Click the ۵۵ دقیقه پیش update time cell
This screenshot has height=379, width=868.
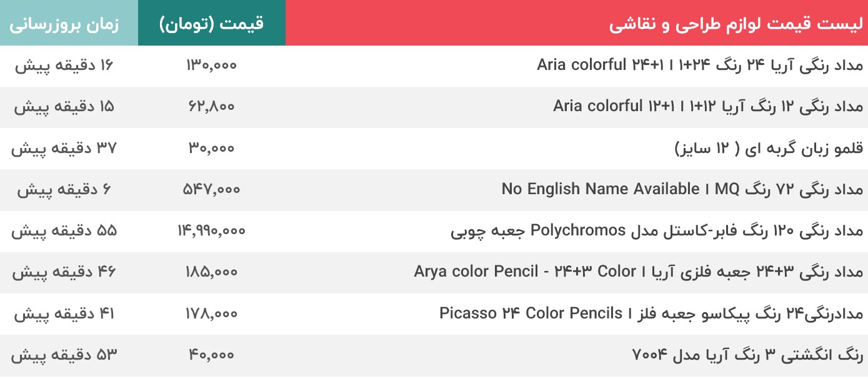[x=64, y=230]
